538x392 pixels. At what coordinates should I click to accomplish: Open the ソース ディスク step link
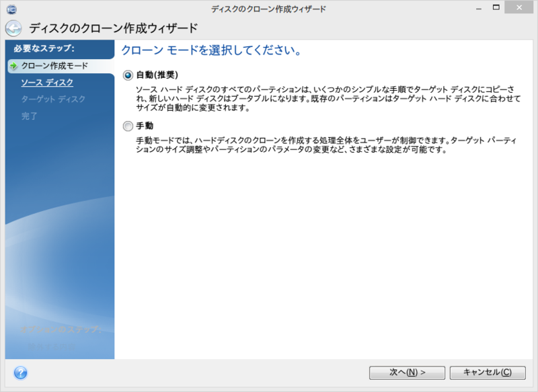tap(47, 83)
